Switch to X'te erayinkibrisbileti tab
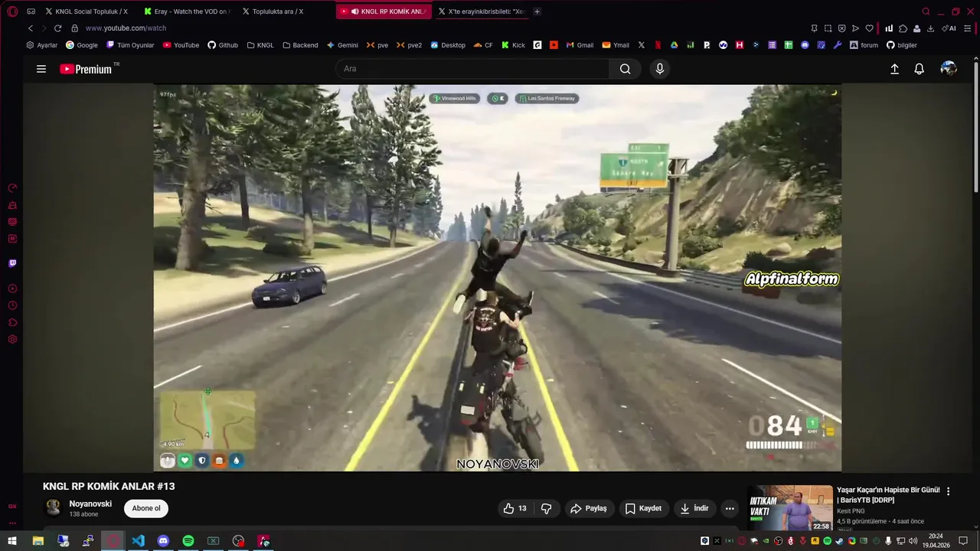 tap(482, 11)
